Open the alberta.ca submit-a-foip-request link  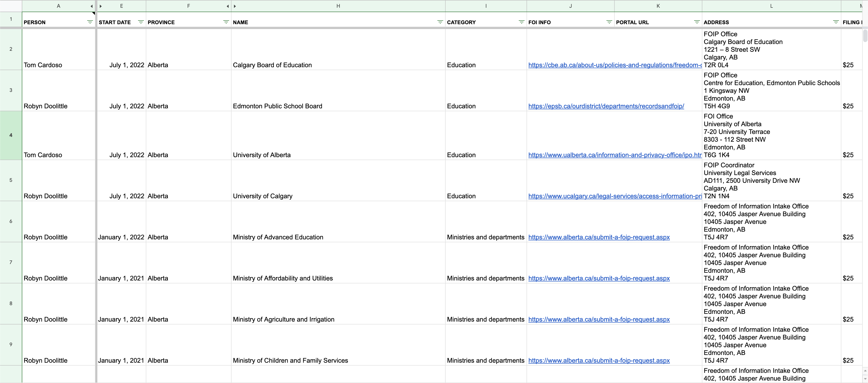pyautogui.click(x=599, y=237)
